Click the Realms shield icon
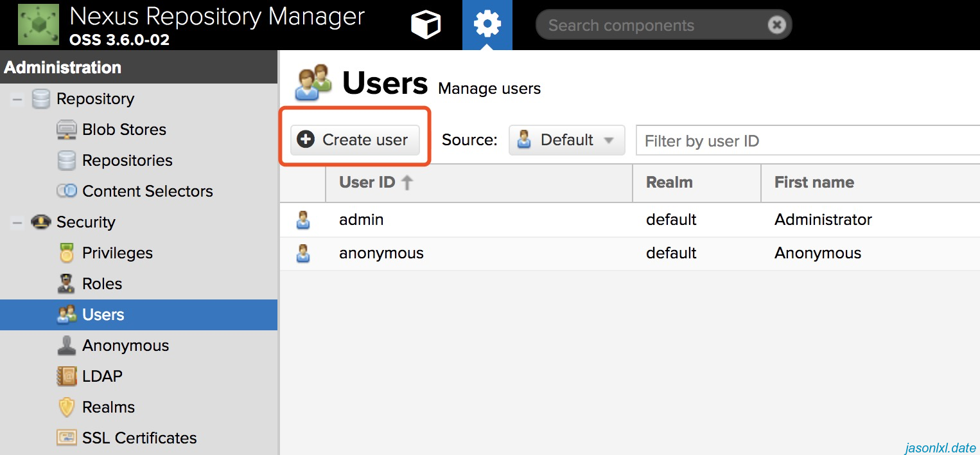980x455 pixels. [67, 407]
